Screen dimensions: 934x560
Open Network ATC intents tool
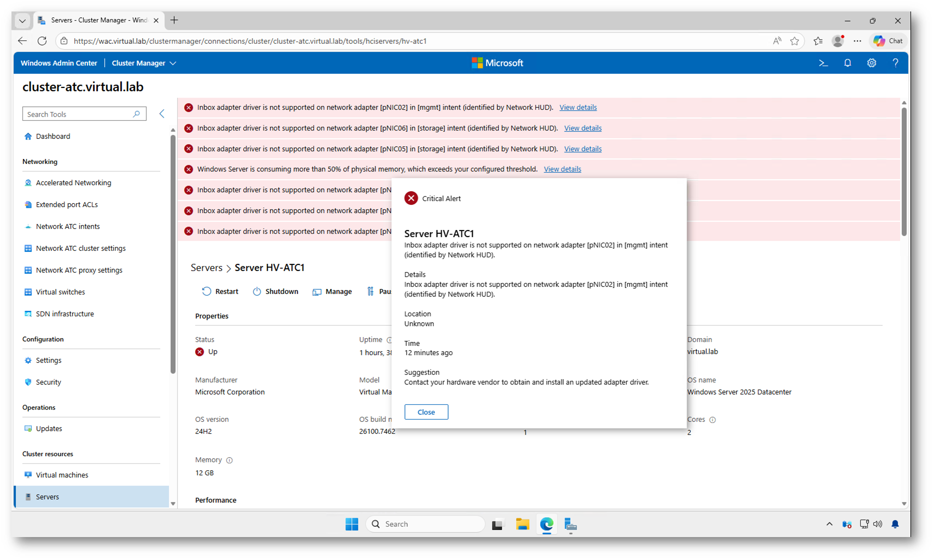click(68, 227)
